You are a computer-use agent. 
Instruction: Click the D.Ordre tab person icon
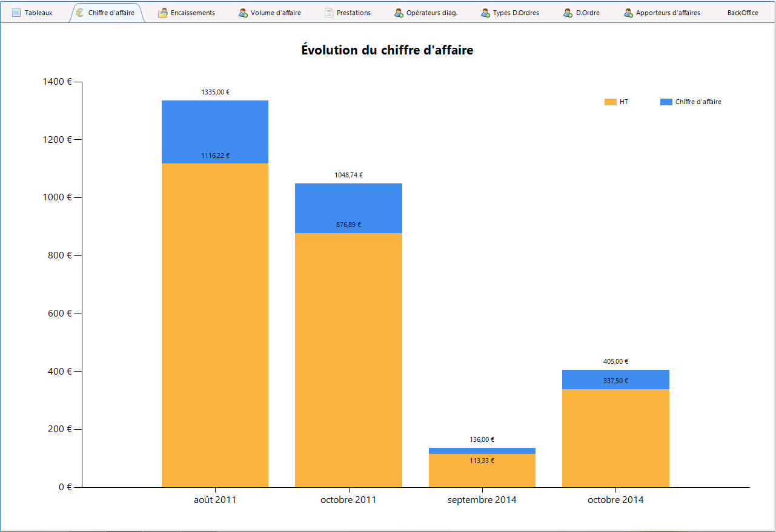coord(568,13)
